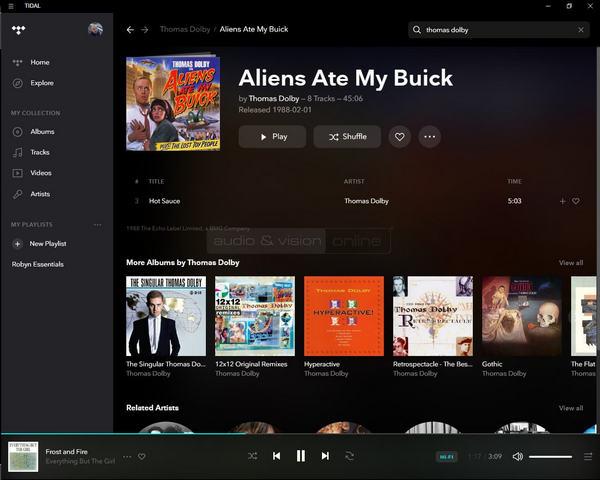Viewport: 600px width, 480px height.
Task: Open now-playing track options ellipsis
Action: (127, 457)
